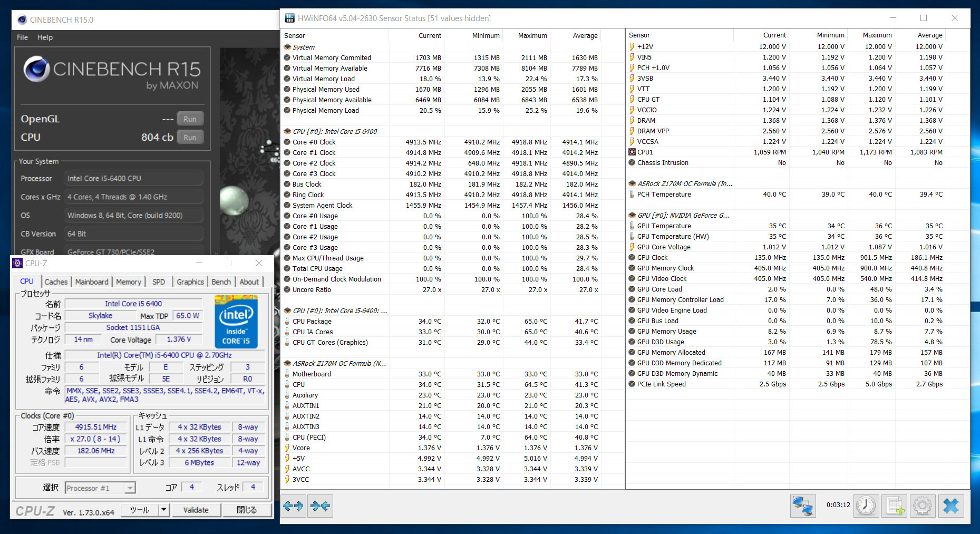Click the lightning icon beside GPU Core Voltage

pyautogui.click(x=632, y=247)
